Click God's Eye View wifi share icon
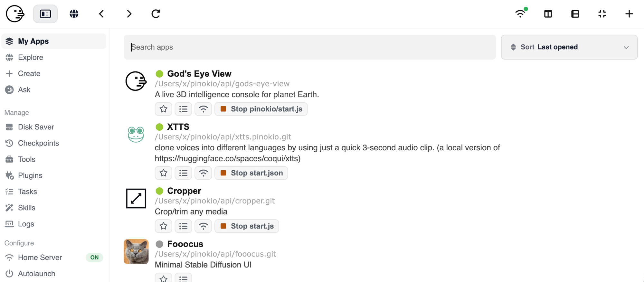644x282 pixels. (203, 109)
